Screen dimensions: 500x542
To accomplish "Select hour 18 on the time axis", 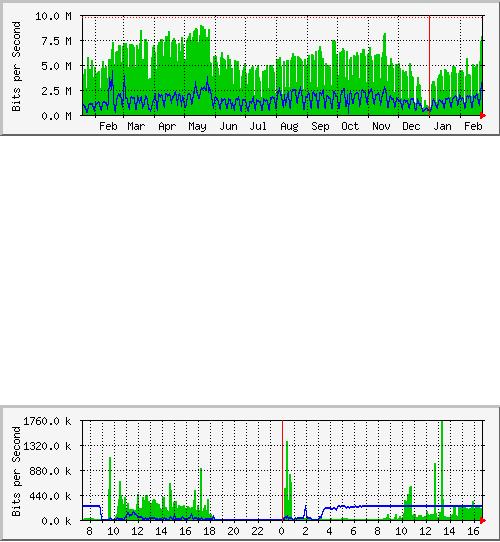I will [x=209, y=531].
